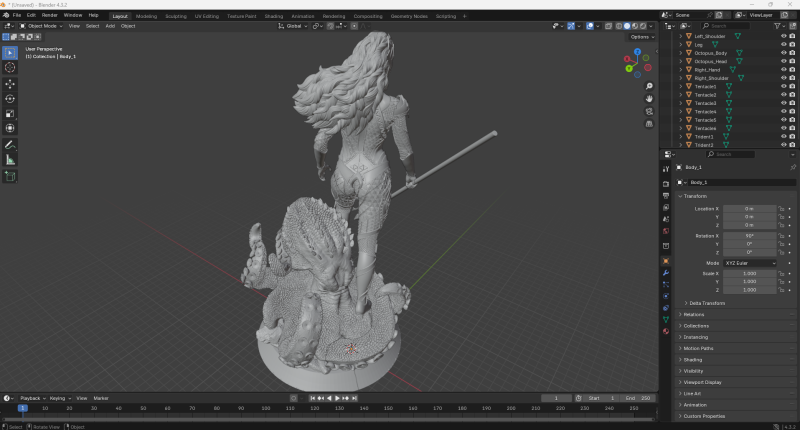
Task: Select the Annotate pencil tool
Action: (x=10, y=144)
